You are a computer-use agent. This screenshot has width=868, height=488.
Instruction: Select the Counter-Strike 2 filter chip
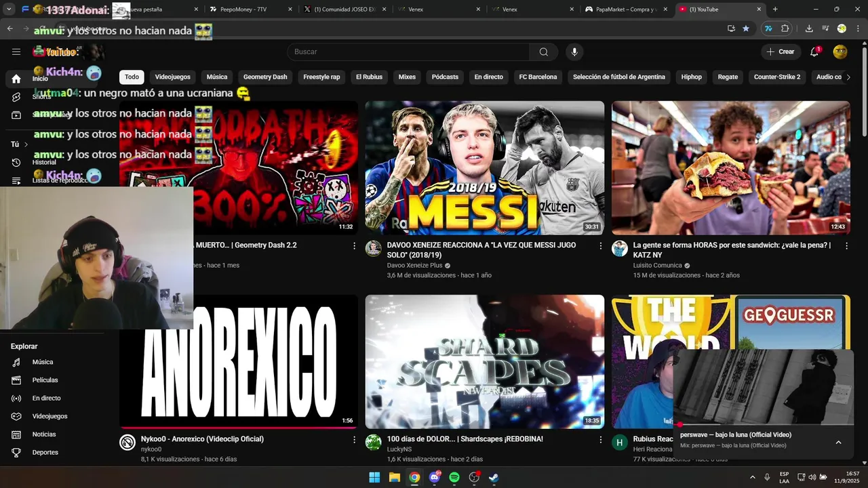pyautogui.click(x=777, y=77)
